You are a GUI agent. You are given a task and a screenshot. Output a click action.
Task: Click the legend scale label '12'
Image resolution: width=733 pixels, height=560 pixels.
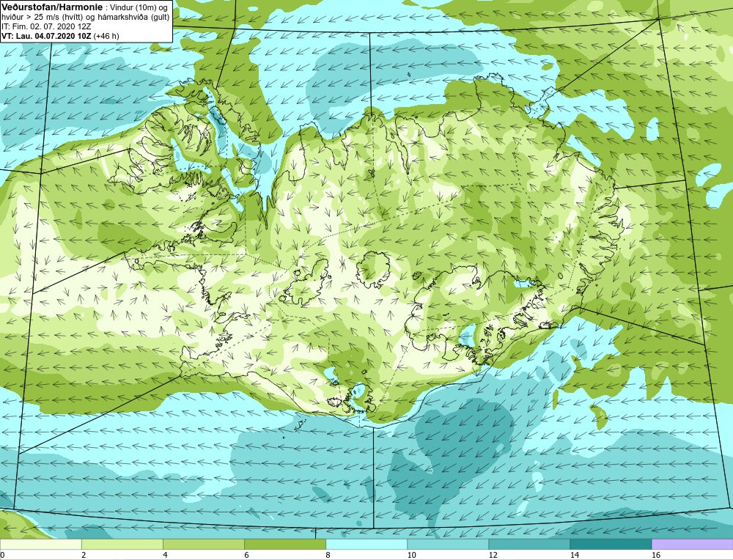point(493,556)
